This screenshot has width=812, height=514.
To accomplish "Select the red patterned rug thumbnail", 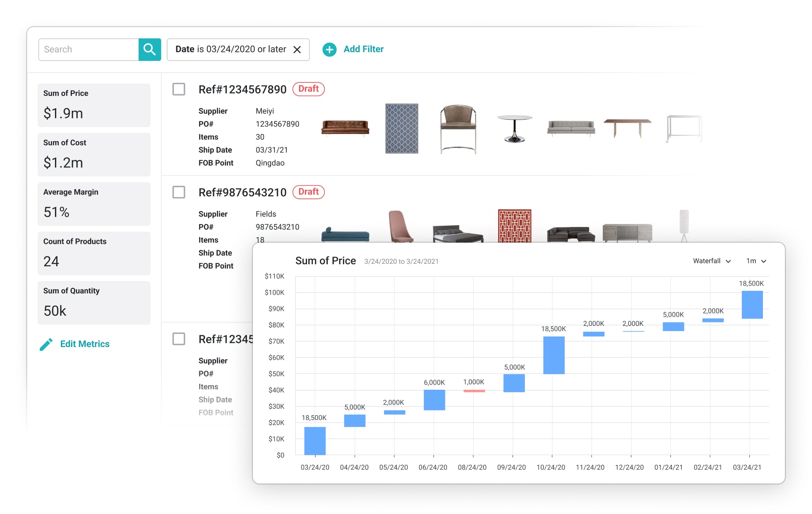I will pyautogui.click(x=514, y=226).
